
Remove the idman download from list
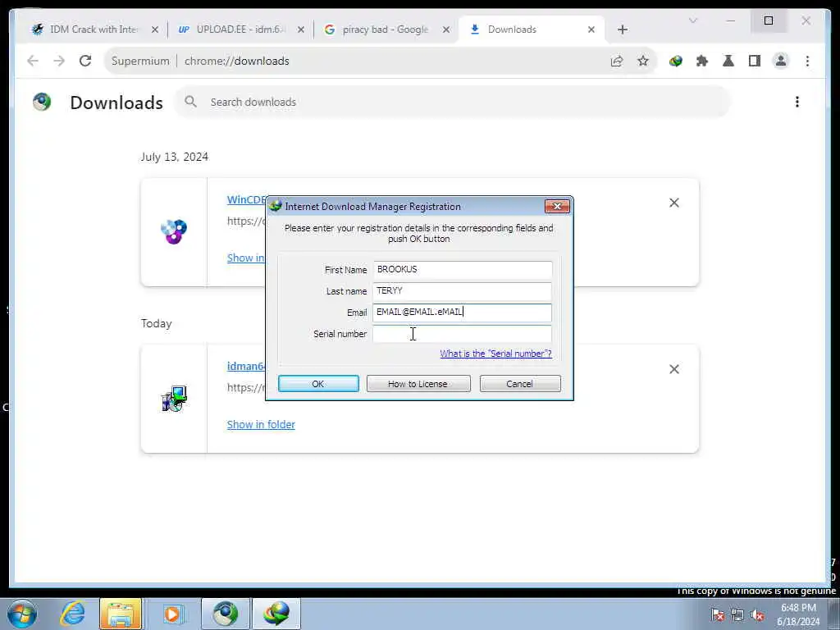point(674,369)
